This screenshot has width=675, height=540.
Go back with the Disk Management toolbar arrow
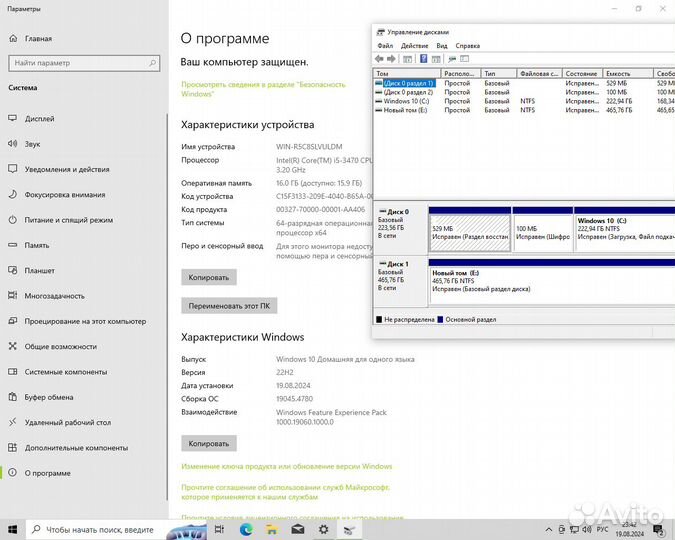379,59
